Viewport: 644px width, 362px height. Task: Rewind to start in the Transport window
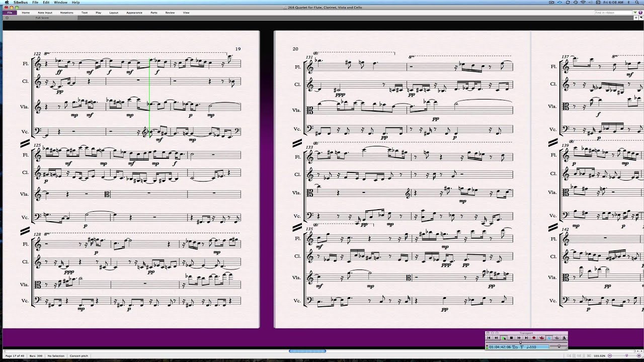coord(489,338)
